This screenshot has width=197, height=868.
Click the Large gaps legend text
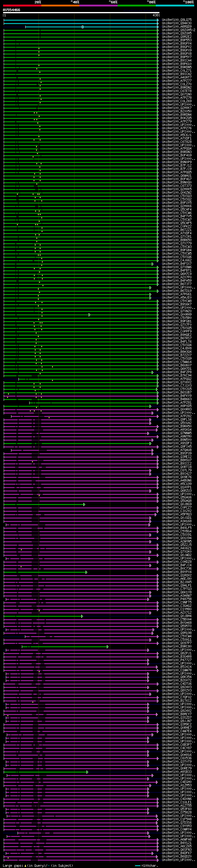(13, 866)
